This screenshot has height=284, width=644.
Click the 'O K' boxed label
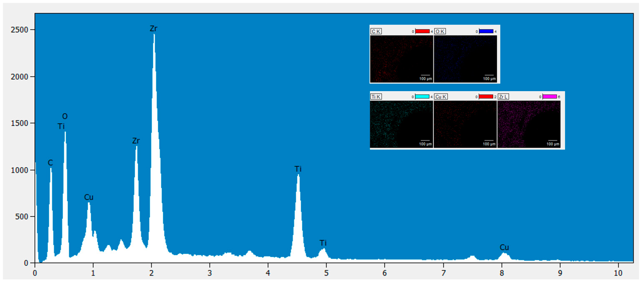(x=440, y=31)
